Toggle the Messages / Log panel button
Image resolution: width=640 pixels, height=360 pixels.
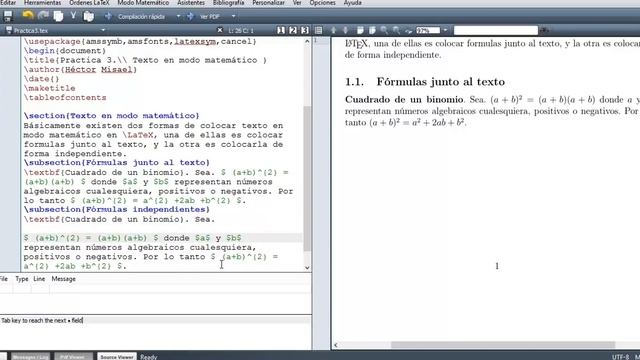[30, 357]
